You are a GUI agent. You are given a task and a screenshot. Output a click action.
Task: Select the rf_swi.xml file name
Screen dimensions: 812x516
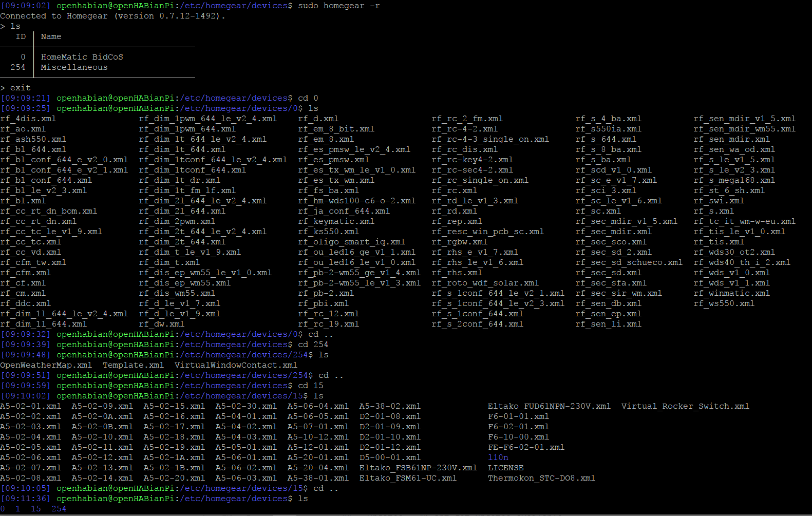click(719, 201)
